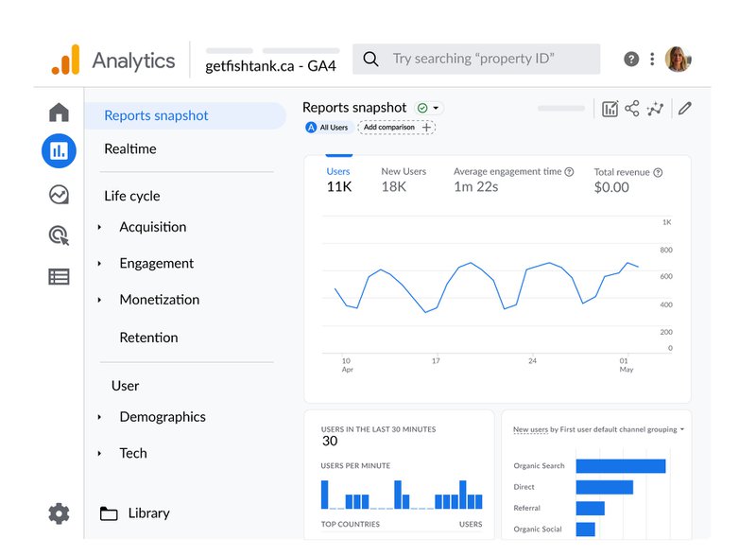Image resolution: width=756 pixels, height=556 pixels.
Task: Open Insights with the sparkle icon
Action: pos(657,109)
